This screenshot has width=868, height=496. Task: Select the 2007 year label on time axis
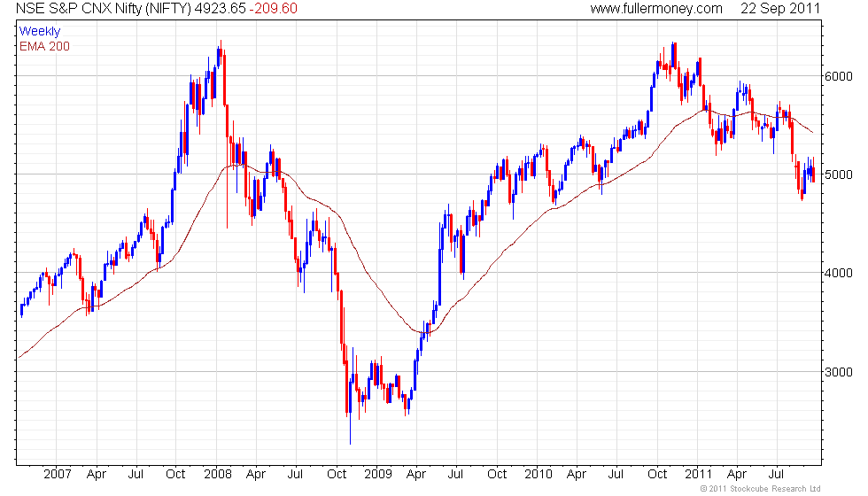57,475
